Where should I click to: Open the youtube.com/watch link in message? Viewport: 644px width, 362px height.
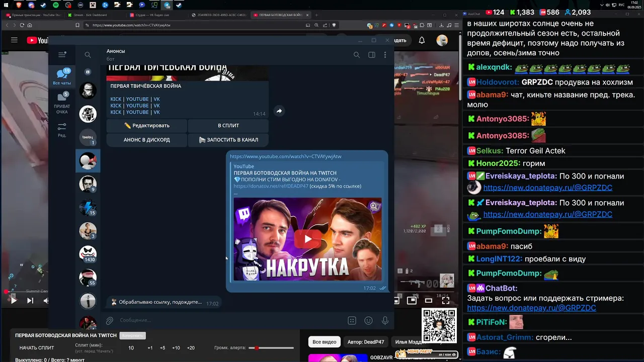point(286,156)
